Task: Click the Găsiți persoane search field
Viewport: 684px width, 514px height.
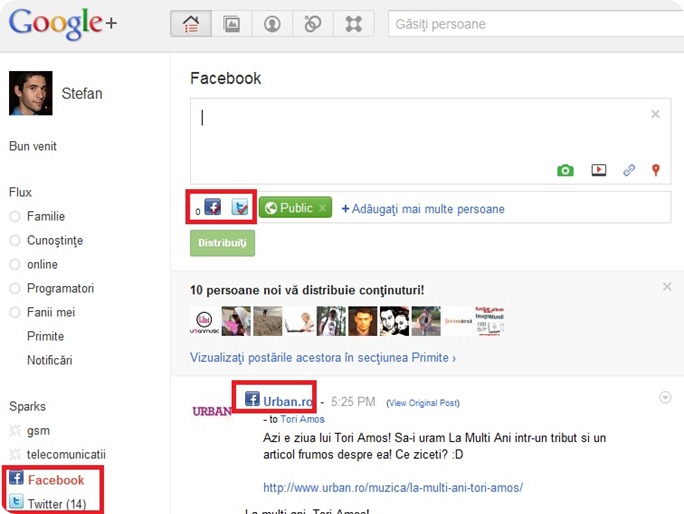Action: click(536, 24)
